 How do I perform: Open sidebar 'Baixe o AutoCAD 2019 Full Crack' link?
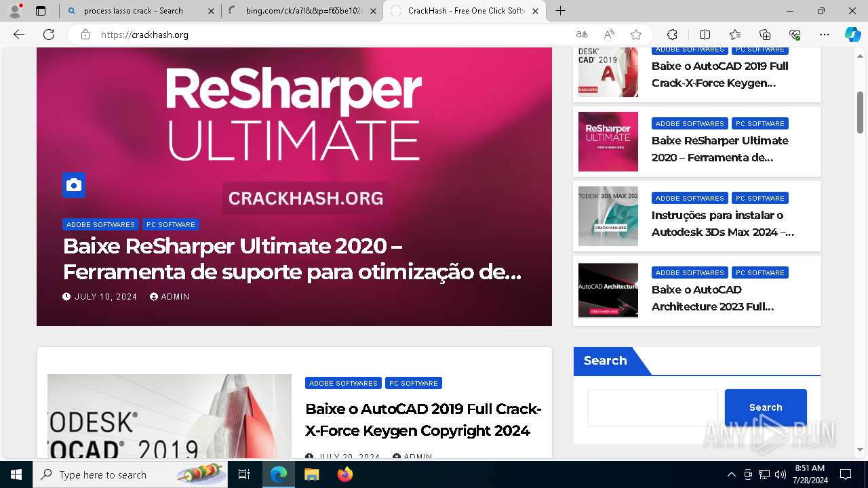[x=720, y=75]
